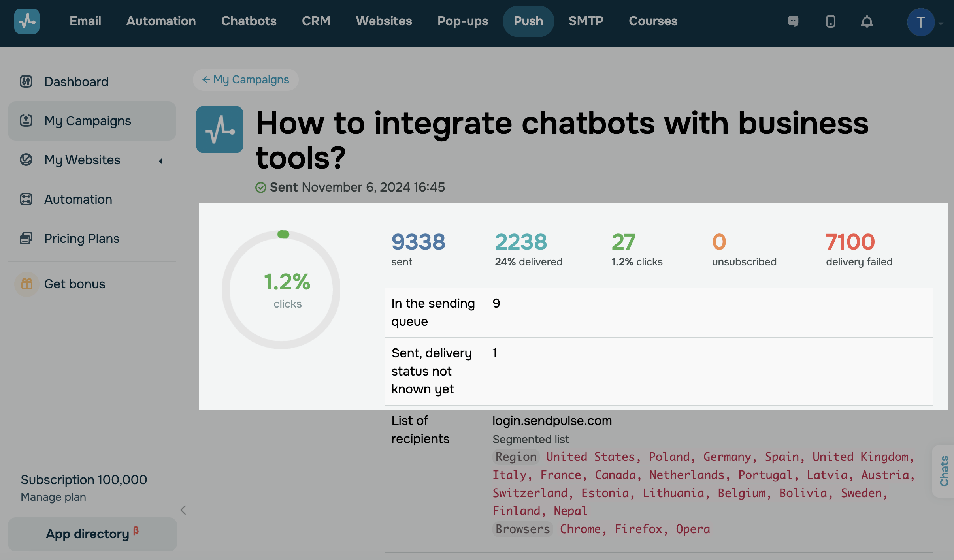The image size is (954, 560).
Task: Click the 9338 sent figure
Action: click(x=418, y=242)
